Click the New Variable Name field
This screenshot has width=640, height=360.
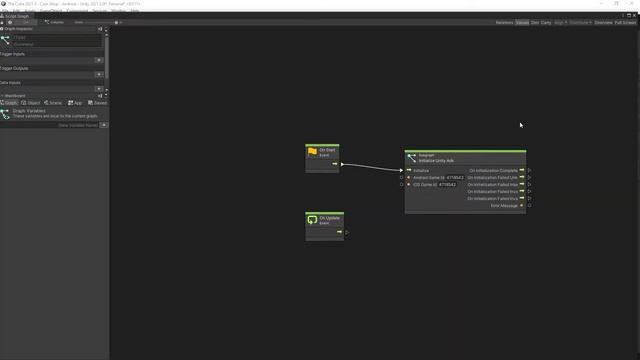(x=50, y=125)
